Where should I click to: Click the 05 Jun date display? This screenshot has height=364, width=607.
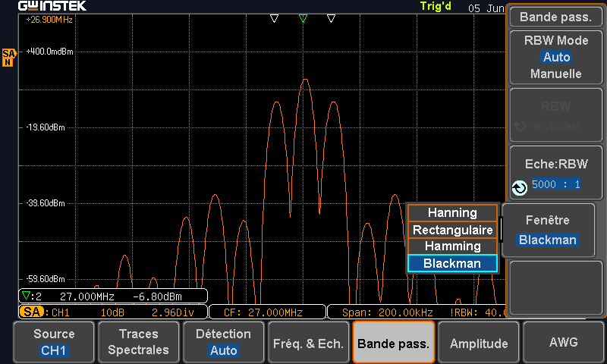click(x=486, y=8)
